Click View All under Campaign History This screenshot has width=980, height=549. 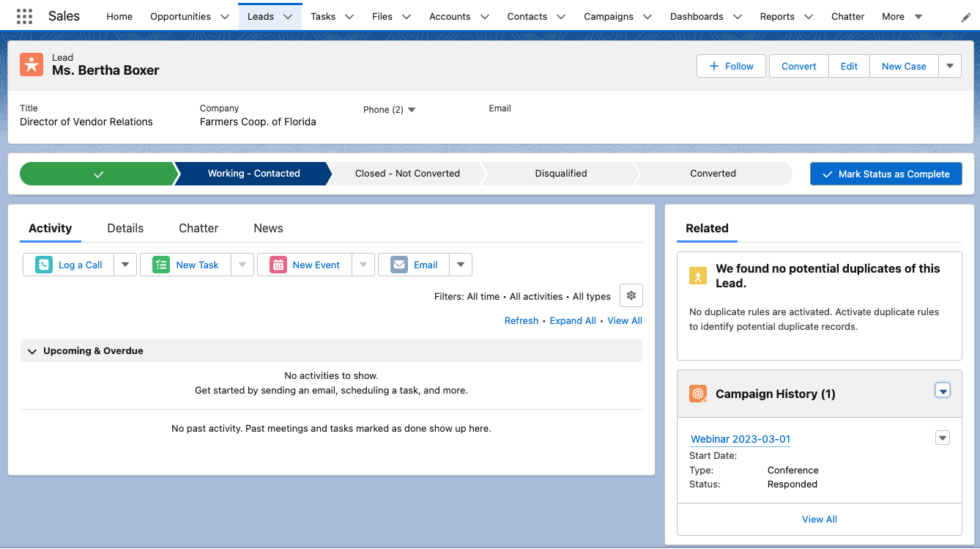tap(819, 519)
